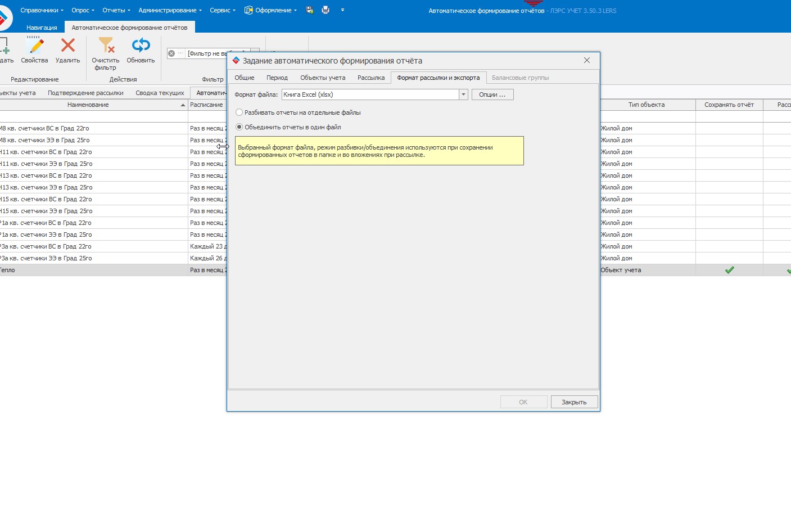791x532 pixels.
Task: Clear the filter with the small x icon
Action: pos(171,53)
